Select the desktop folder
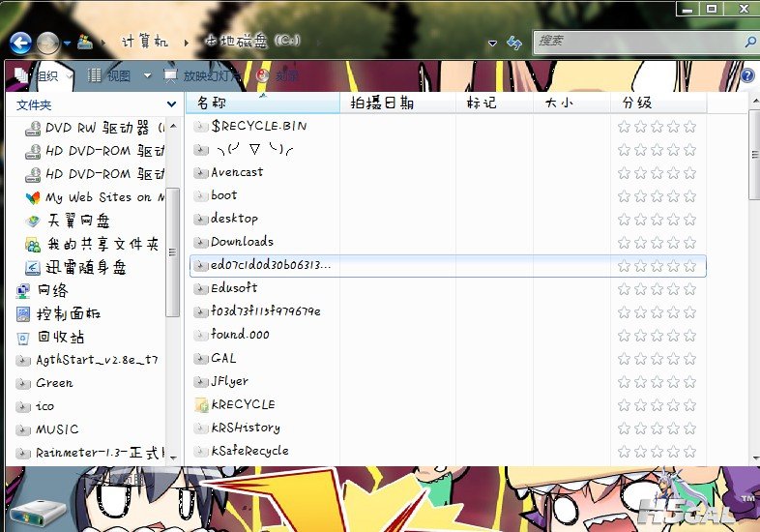The image size is (760, 532). 225,220
